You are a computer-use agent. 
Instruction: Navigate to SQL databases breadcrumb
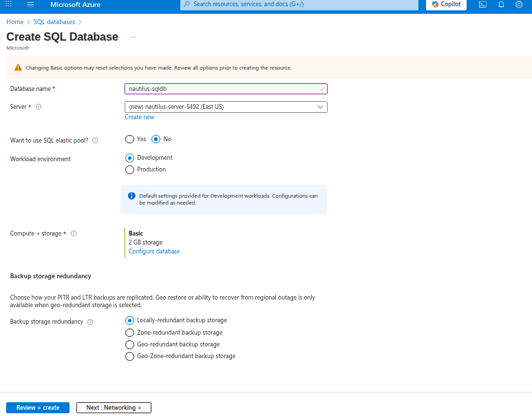[x=54, y=22]
